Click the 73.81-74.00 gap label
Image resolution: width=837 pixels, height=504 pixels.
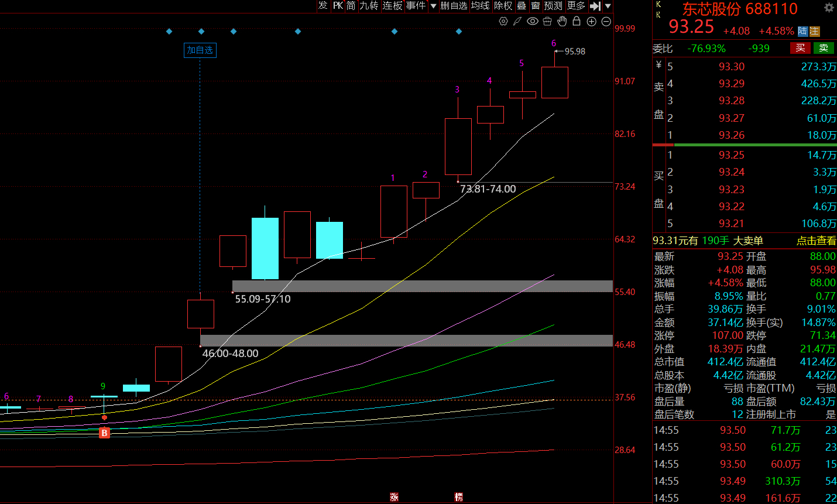[488, 189]
